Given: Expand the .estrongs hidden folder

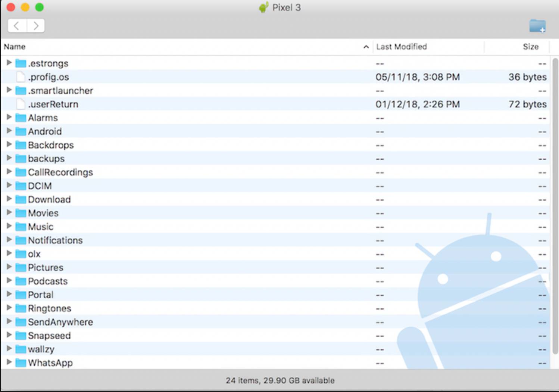Looking at the screenshot, I should click(x=9, y=63).
